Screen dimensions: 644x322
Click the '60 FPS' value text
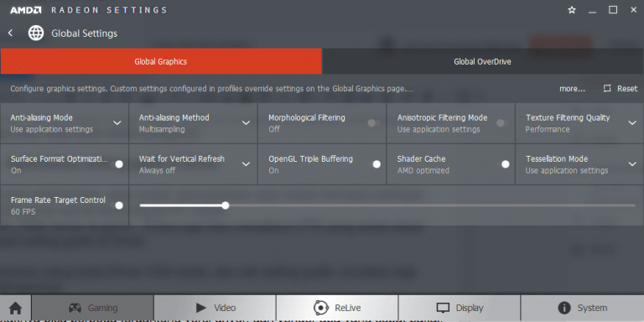click(23, 212)
